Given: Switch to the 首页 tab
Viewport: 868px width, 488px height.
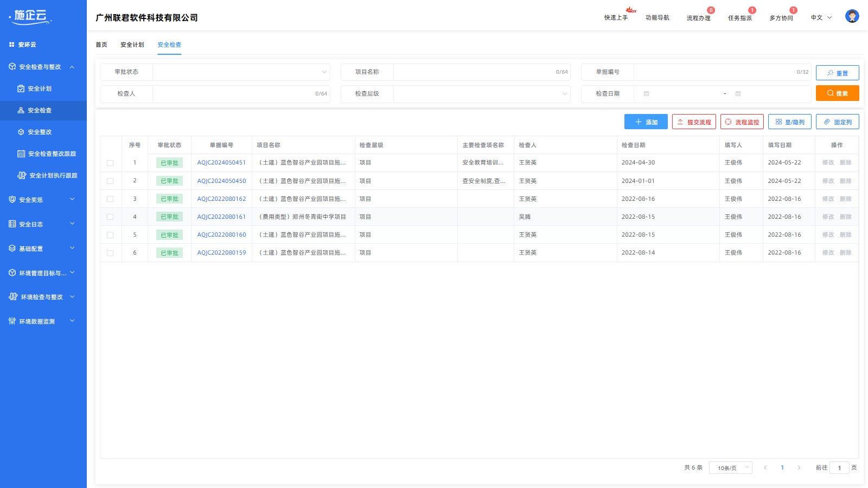Looking at the screenshot, I should click(x=101, y=45).
